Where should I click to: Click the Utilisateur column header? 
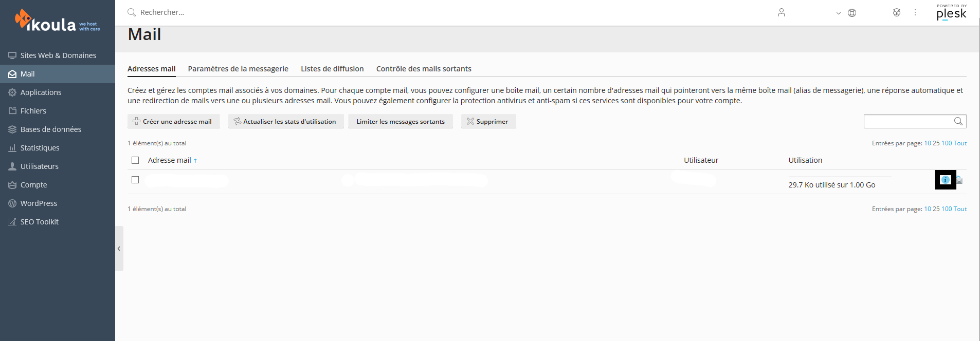pyautogui.click(x=701, y=160)
